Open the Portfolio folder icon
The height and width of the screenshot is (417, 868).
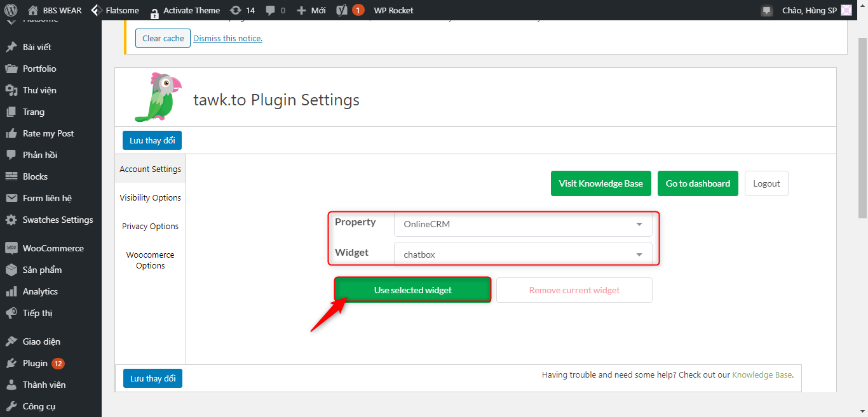point(11,69)
